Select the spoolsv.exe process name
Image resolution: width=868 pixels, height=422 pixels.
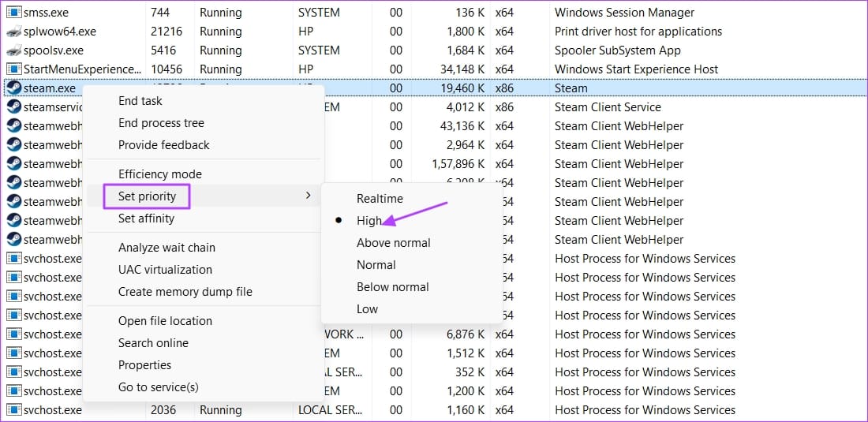coord(53,50)
